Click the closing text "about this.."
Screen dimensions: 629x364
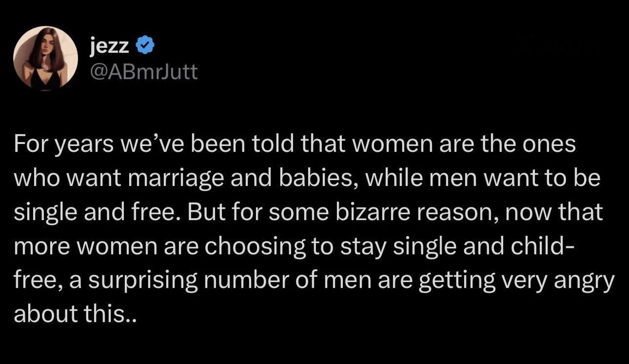[x=74, y=313]
